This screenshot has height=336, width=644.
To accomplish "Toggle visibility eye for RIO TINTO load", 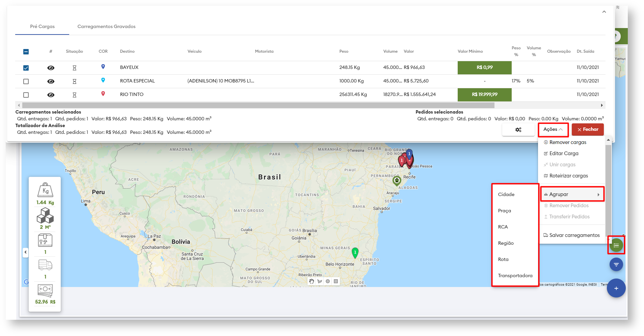I will point(51,95).
